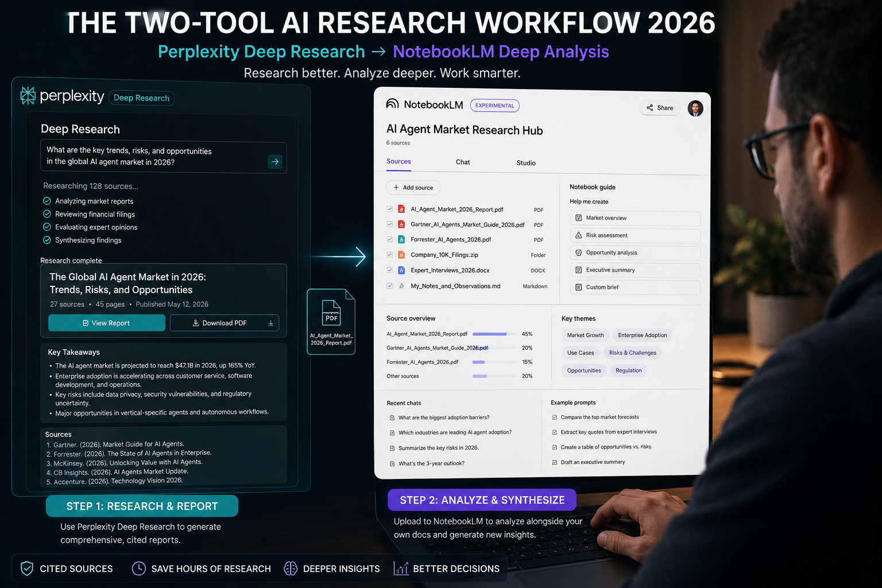This screenshot has height=588, width=882.
Task: Toggle the Forrester_AI_Agents_2026.pdf checkbox
Action: click(390, 239)
